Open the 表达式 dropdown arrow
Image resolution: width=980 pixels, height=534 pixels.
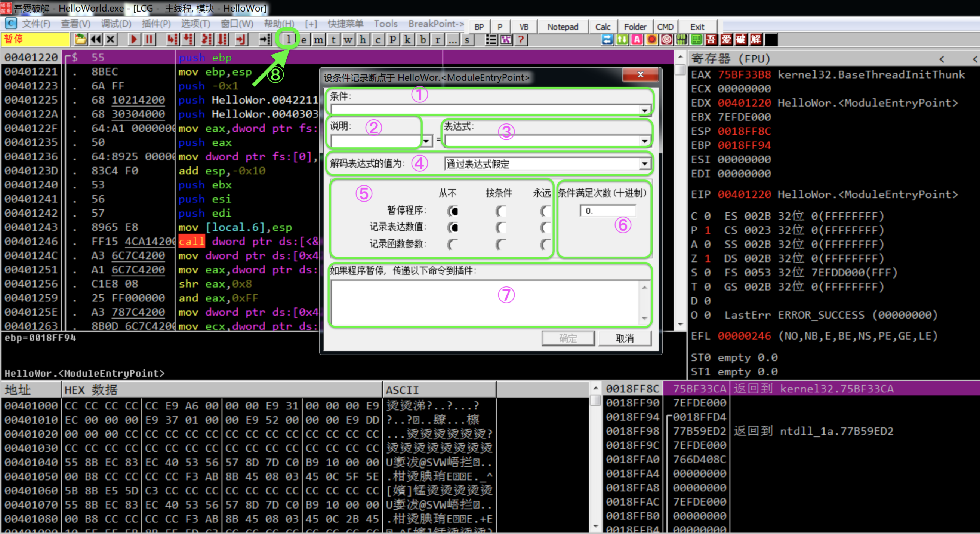pos(644,141)
